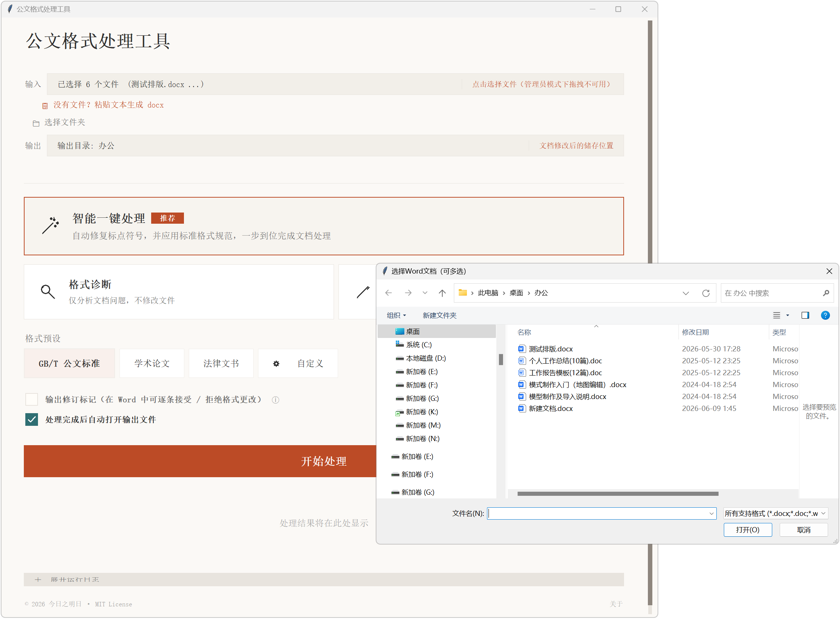The image size is (840, 619).
Task: Click the magnifier icon of 格式诊断
Action: click(x=48, y=291)
